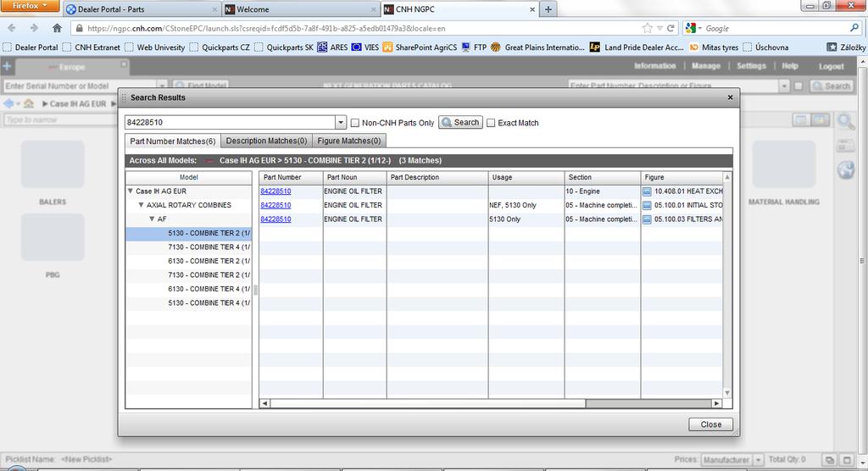Open a new browser tab with plus
This screenshot has height=471, width=868.
(x=548, y=9)
